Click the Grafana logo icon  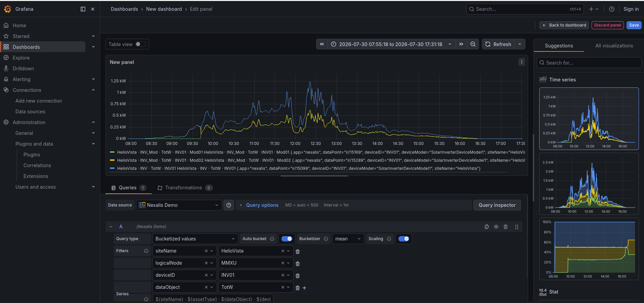click(x=7, y=9)
